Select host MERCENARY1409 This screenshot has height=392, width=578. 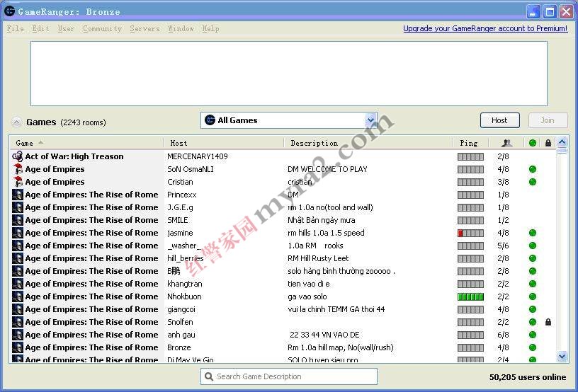[197, 156]
